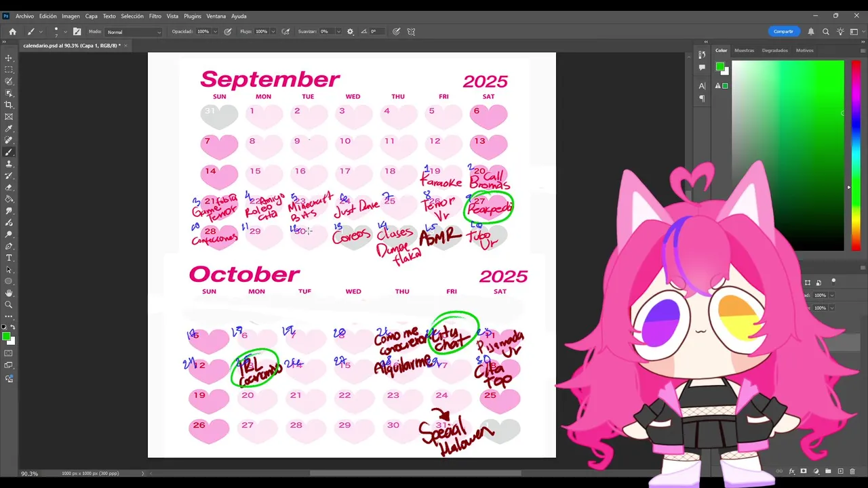This screenshot has width=868, height=488.
Task: Open the Archivo menu
Action: [x=24, y=16]
